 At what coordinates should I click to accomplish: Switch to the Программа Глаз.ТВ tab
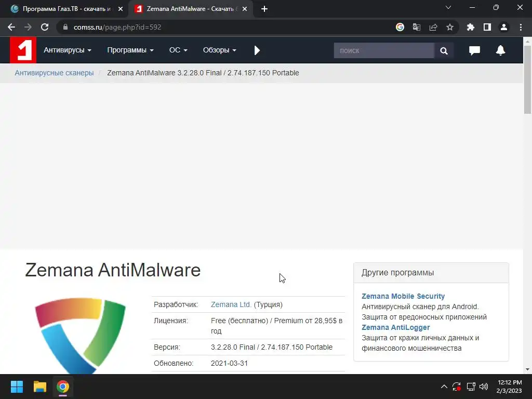click(66, 9)
